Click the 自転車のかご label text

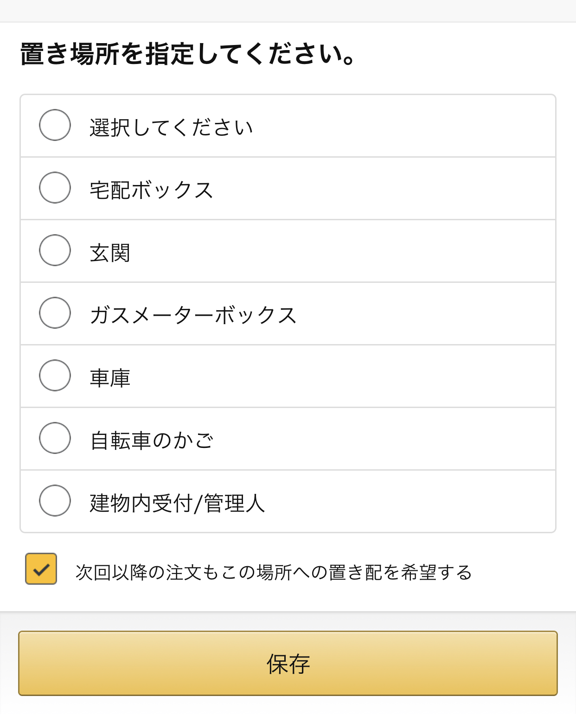click(152, 441)
